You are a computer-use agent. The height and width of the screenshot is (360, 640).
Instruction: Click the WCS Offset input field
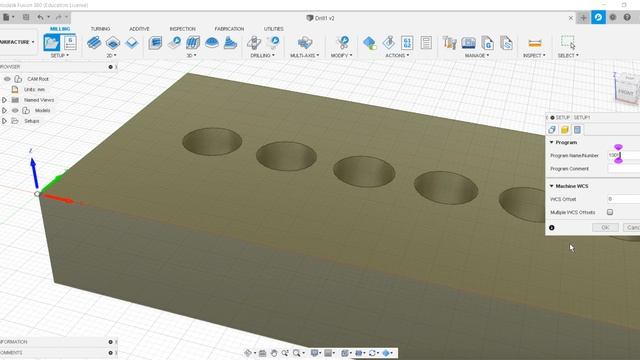tap(623, 199)
